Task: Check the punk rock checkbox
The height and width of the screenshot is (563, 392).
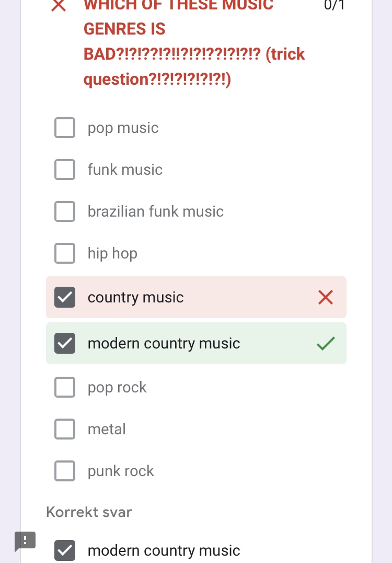Action: click(65, 471)
